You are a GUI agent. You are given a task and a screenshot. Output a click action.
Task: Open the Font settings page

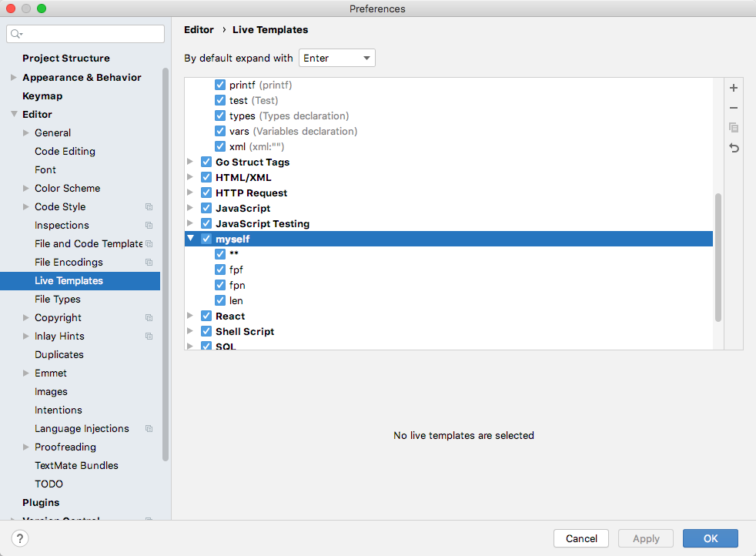(45, 169)
